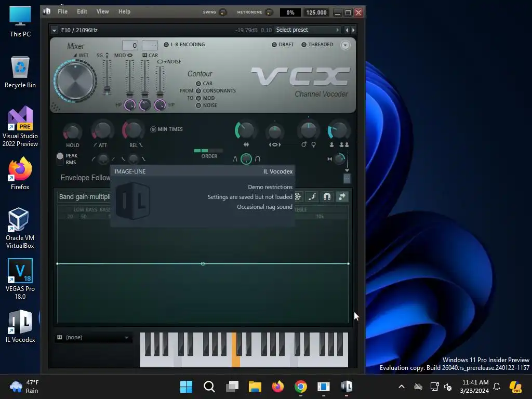Screen dimensions: 532x399
Task: Adjust the REL release knob
Action: (x=132, y=130)
